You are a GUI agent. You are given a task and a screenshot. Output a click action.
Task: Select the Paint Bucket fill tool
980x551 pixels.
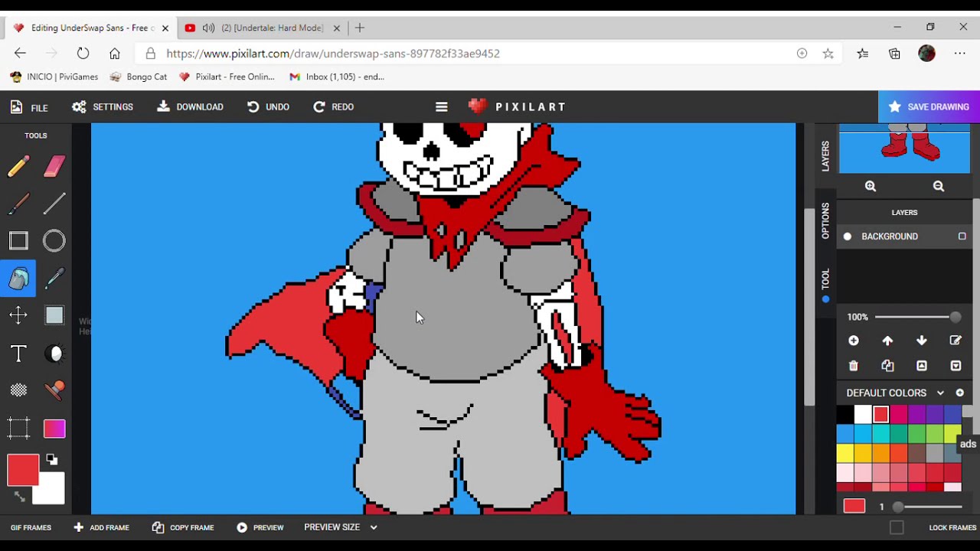18,279
